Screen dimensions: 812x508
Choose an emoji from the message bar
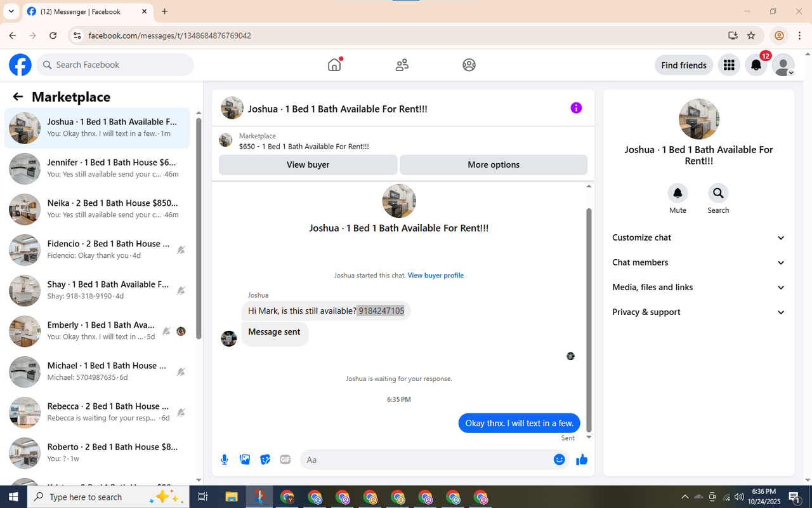559,459
